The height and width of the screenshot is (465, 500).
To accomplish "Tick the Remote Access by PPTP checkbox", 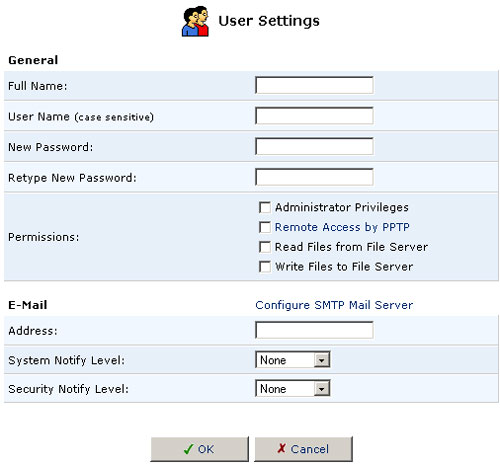I will [x=265, y=227].
